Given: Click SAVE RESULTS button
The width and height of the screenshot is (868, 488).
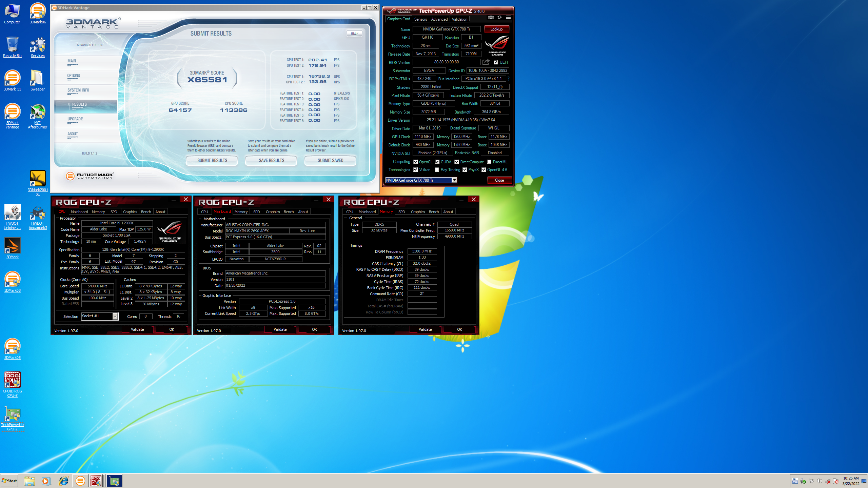Looking at the screenshot, I should tap(272, 161).
